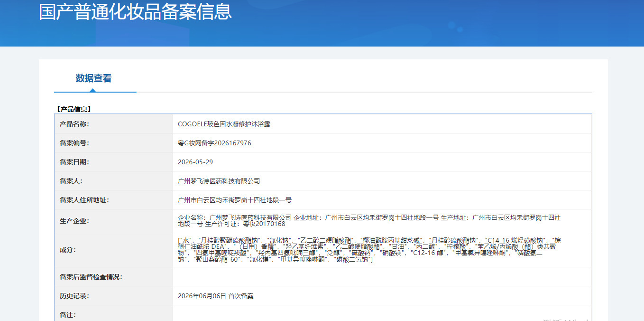
Task: Click the 国产普通化妆品备案信息 page heading
Action: click(x=135, y=11)
